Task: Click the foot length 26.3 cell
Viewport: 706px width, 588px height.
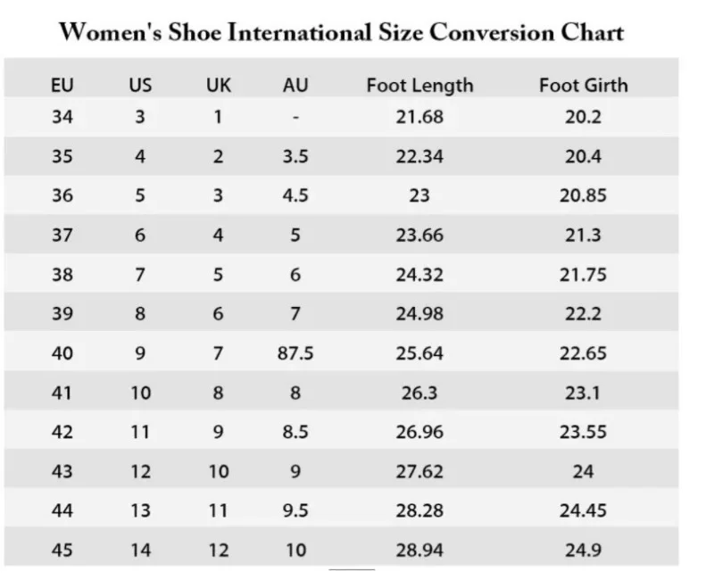Action: (x=419, y=393)
